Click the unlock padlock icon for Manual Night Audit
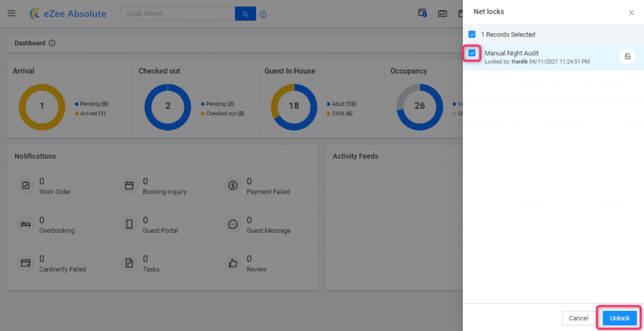Screen dimensions: 644x331 (x=627, y=57)
